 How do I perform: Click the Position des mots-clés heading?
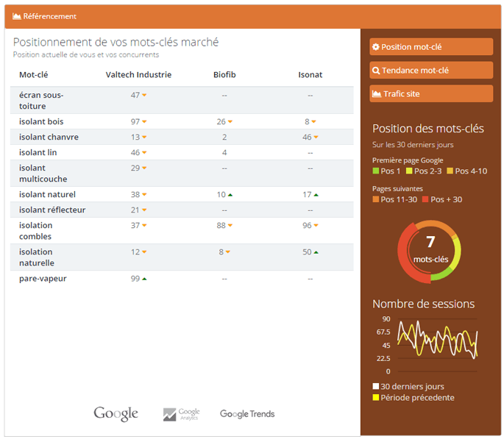pyautogui.click(x=428, y=129)
